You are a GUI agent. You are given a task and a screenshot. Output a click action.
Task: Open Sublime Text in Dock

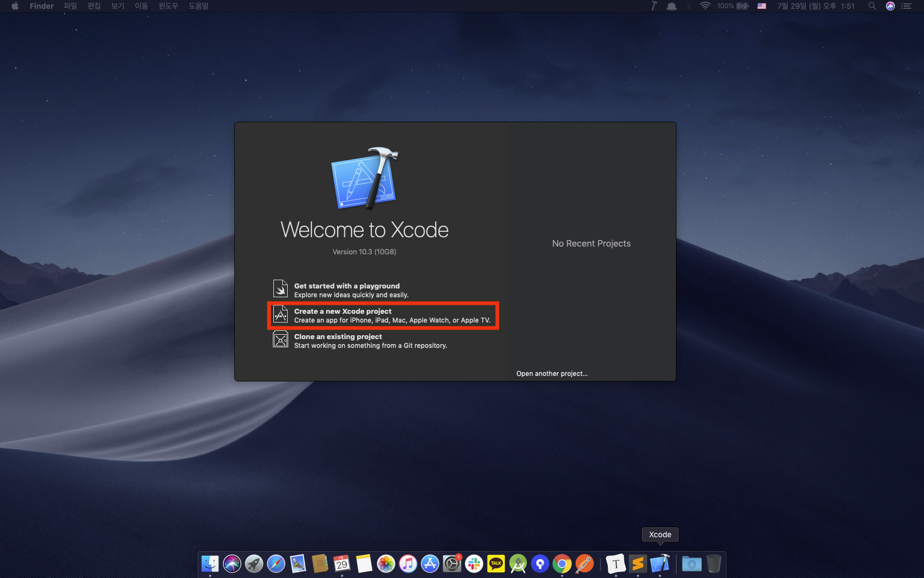[638, 564]
